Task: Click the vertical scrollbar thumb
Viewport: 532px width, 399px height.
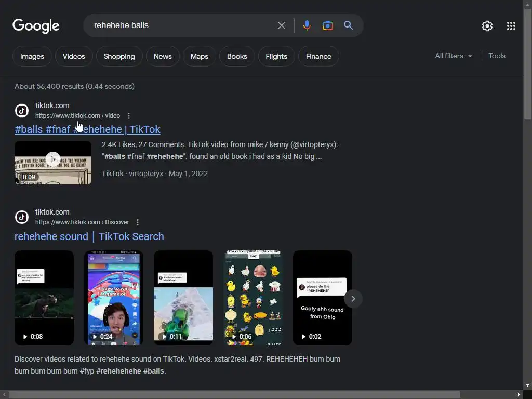Action: (x=528, y=64)
